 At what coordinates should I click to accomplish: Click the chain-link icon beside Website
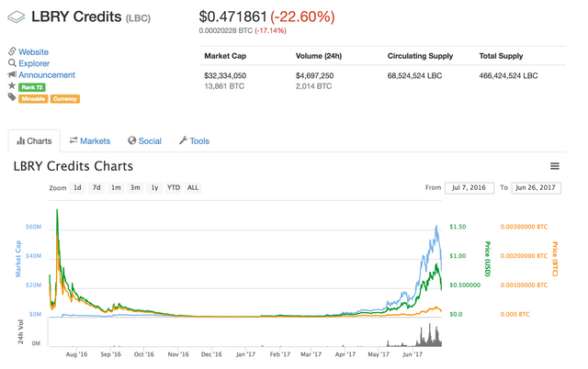point(12,51)
